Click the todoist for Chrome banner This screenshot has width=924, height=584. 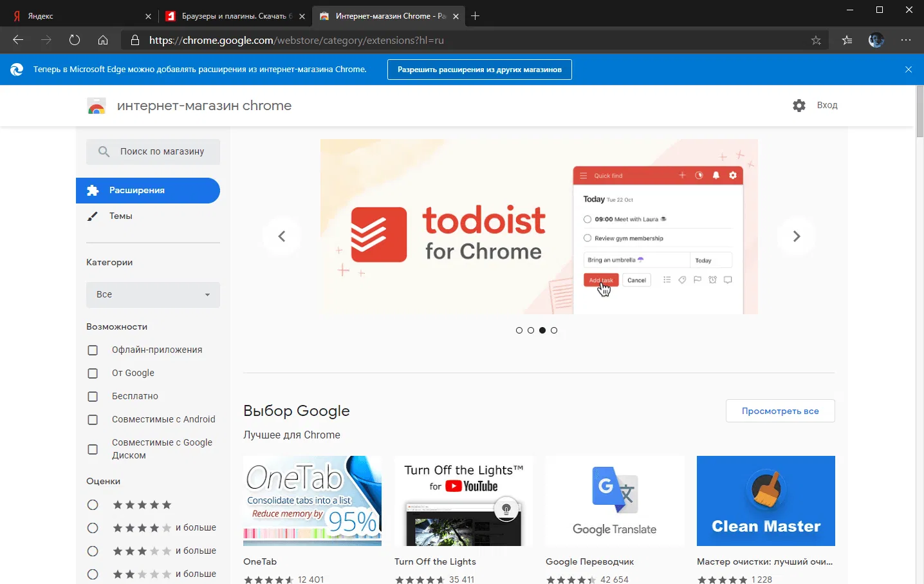(539, 227)
